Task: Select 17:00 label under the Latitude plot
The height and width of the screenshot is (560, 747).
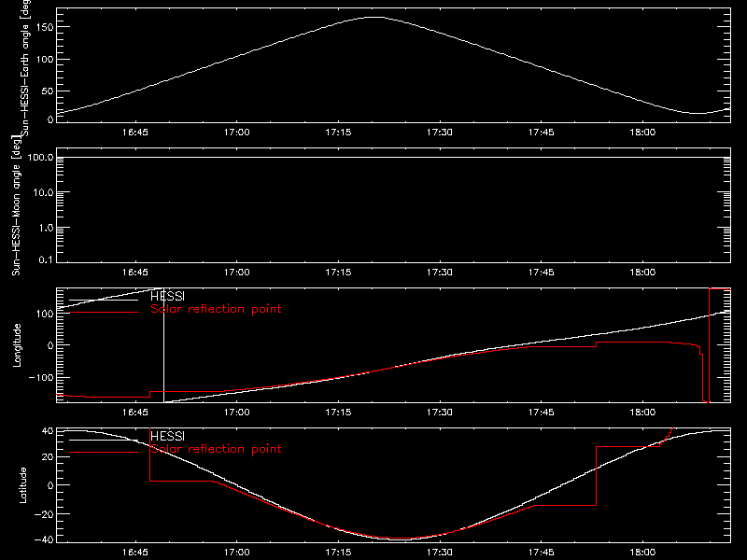Action: point(237,553)
